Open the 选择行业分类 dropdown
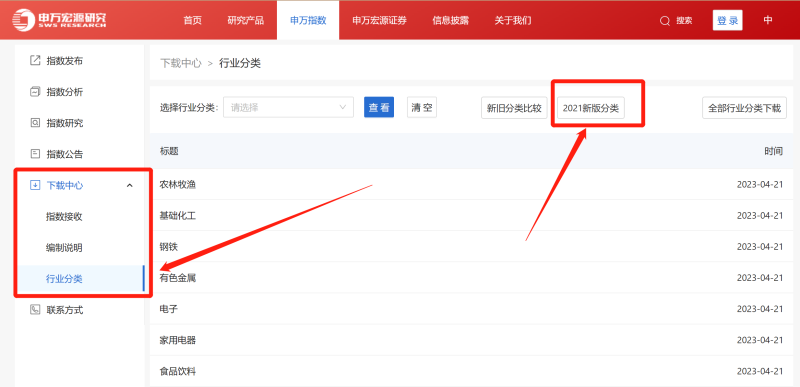Screen dimensions: 800x387 (288, 108)
